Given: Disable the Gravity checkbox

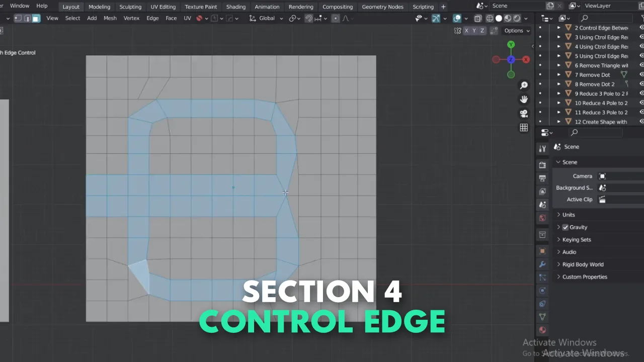Looking at the screenshot, I should tap(566, 227).
